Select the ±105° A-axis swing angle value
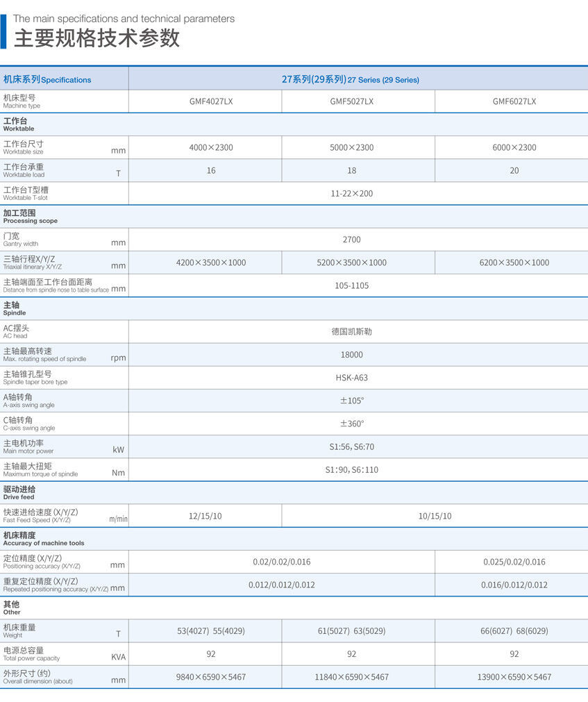588x702 pixels. [351, 401]
